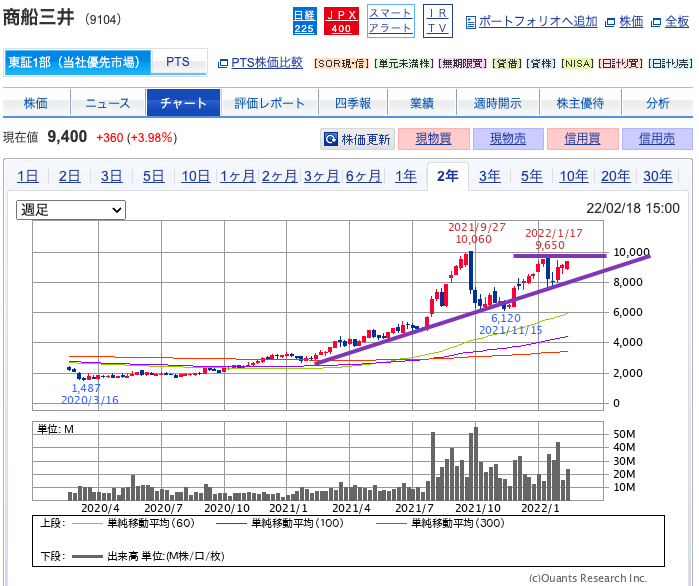Screen dimensions: 699x586
Task: Click the new-window icon beside 全板 link
Action: (656, 22)
